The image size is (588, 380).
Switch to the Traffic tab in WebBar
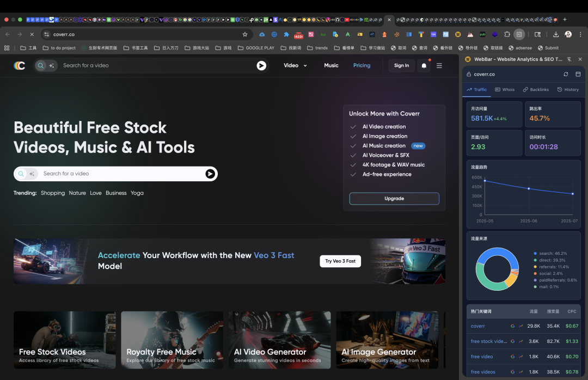point(476,90)
